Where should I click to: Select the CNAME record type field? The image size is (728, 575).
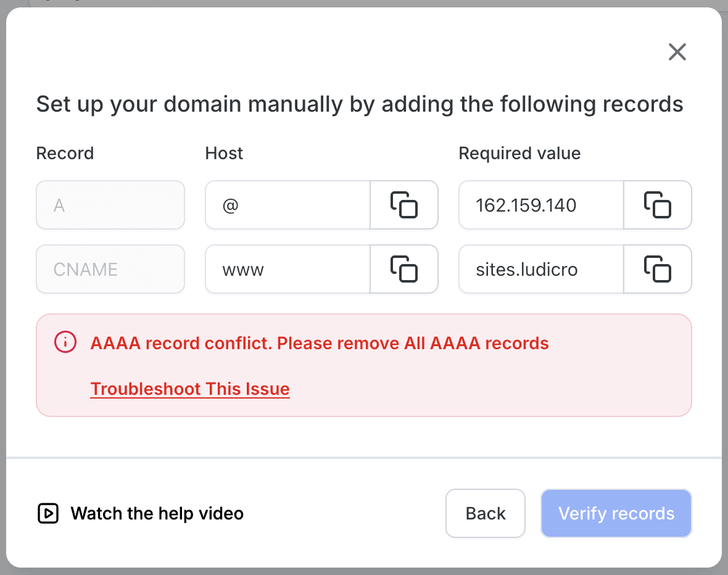pos(110,269)
